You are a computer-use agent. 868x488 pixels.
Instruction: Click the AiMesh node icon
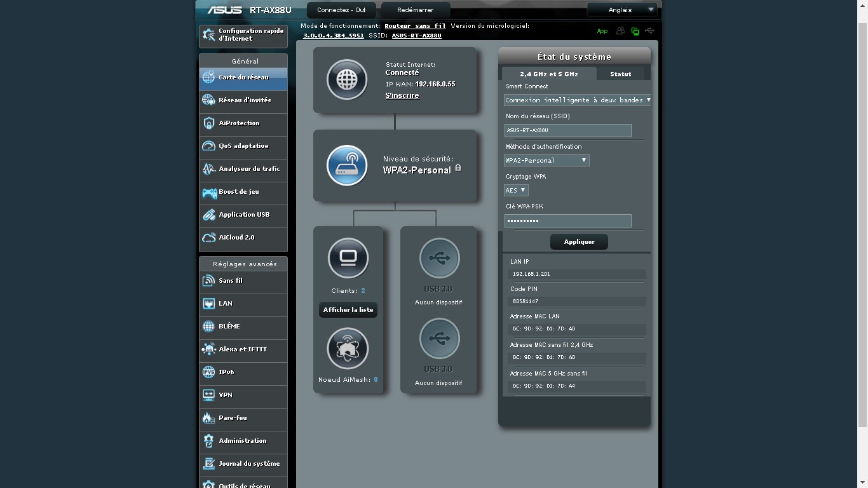(x=347, y=348)
